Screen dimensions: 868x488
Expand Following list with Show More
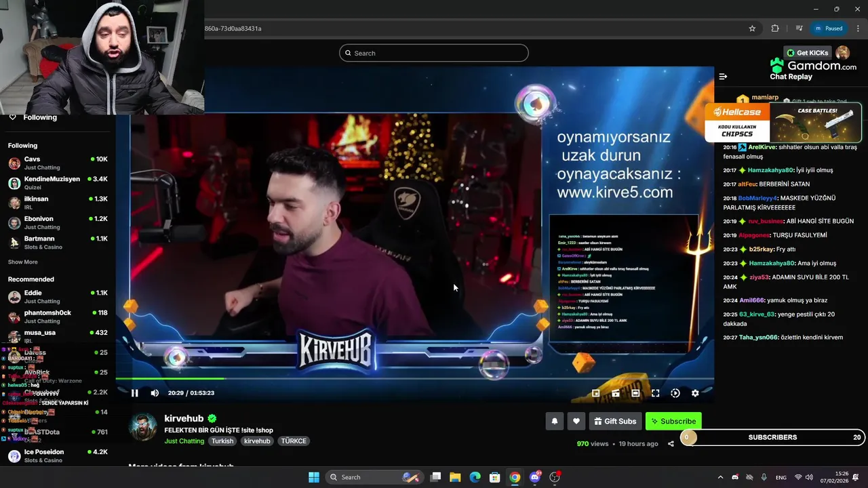[x=23, y=262]
